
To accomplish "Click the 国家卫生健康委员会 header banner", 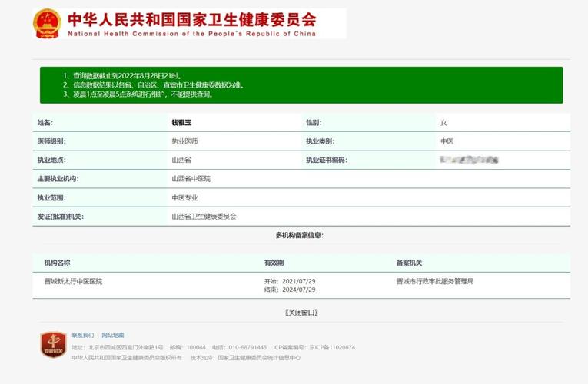I will coord(191,24).
